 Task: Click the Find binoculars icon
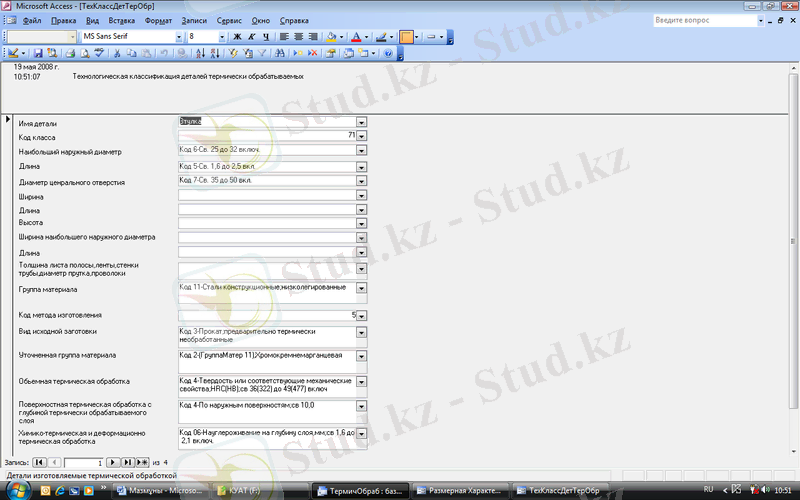click(280, 53)
